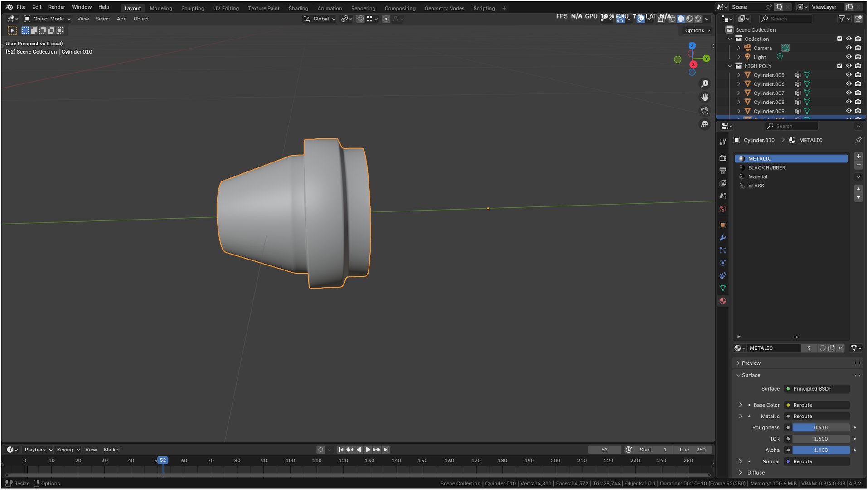Open the Object Mode dropdown

(47, 19)
